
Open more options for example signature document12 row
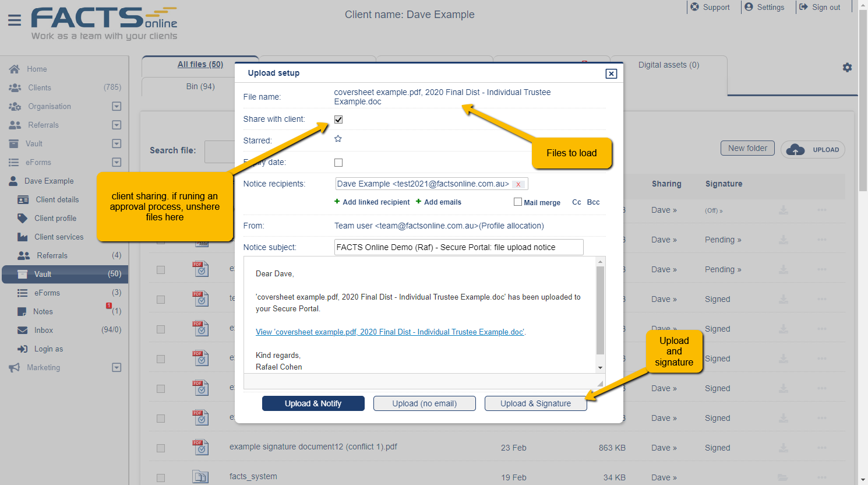pyautogui.click(x=821, y=448)
